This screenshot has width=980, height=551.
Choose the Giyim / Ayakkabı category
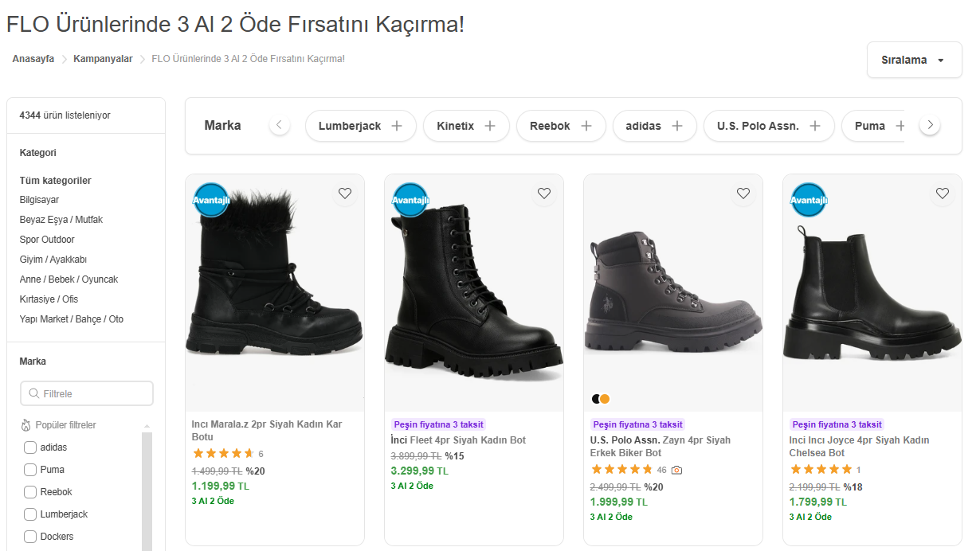[53, 260]
